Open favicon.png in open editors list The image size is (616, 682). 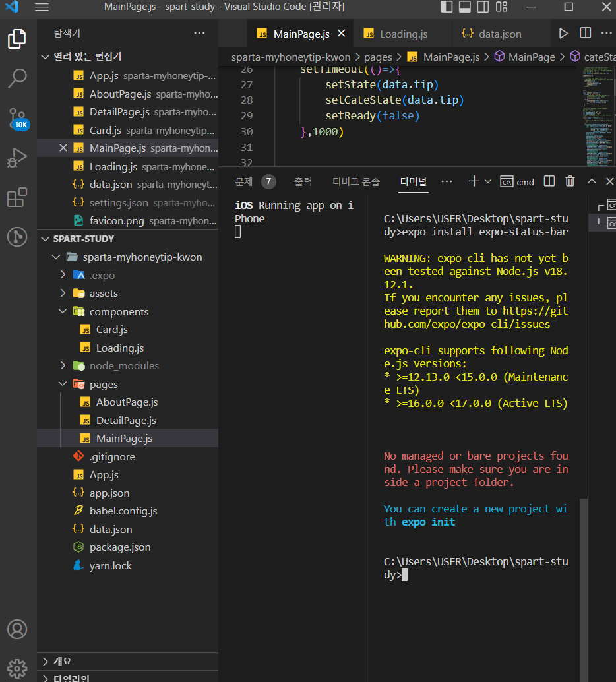pos(127,221)
